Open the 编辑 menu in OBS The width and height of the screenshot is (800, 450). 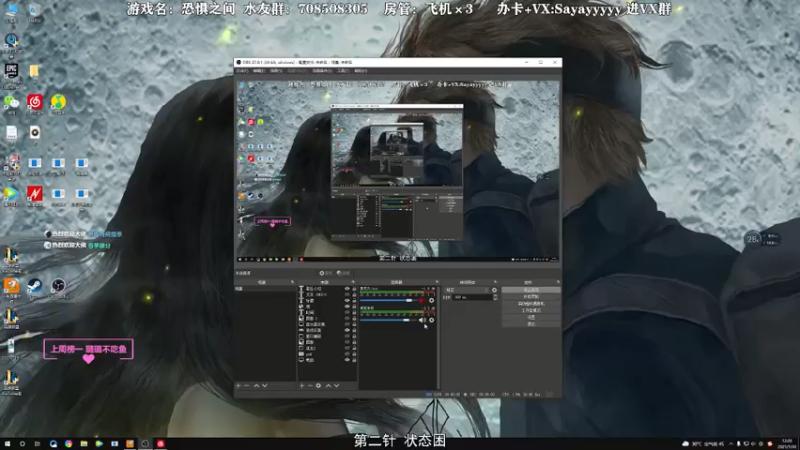tap(259, 70)
